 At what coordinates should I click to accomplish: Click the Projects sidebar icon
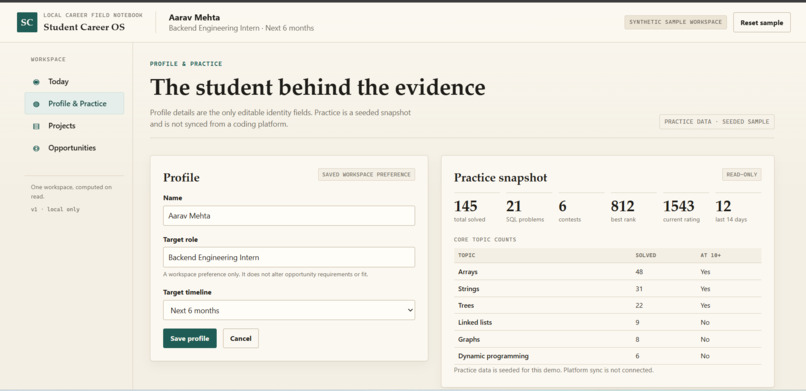[36, 126]
